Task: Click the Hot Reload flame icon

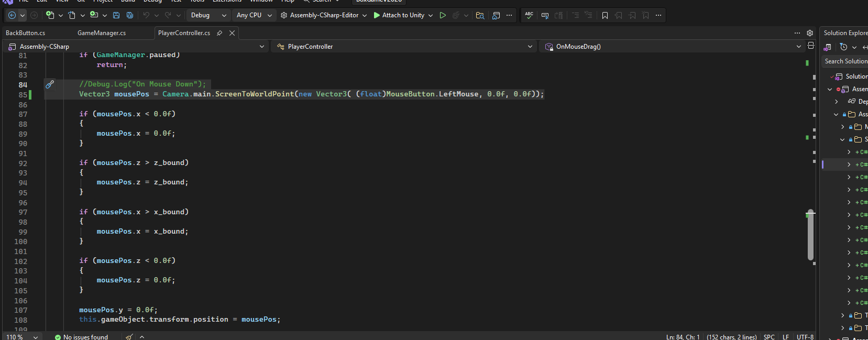Action: click(x=456, y=15)
